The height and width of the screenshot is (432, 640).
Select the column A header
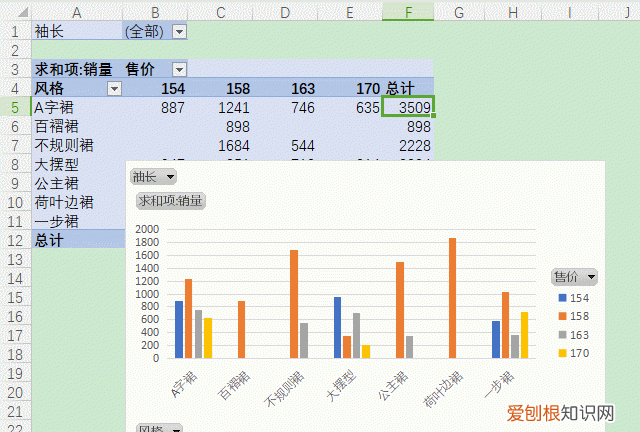(x=77, y=11)
